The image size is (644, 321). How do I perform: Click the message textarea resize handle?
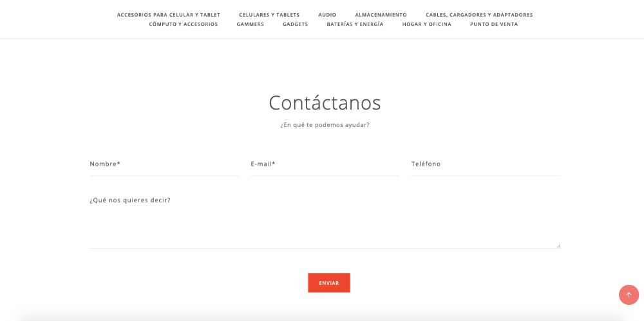tap(558, 246)
